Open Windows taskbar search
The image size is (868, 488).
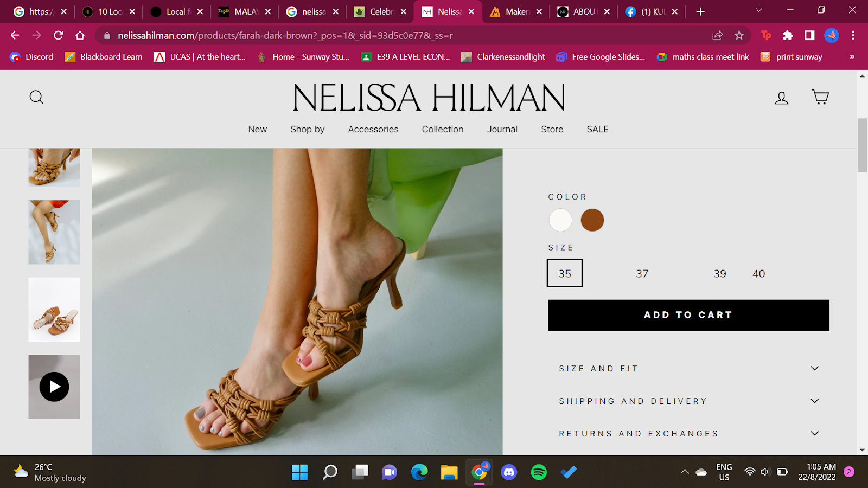click(330, 472)
